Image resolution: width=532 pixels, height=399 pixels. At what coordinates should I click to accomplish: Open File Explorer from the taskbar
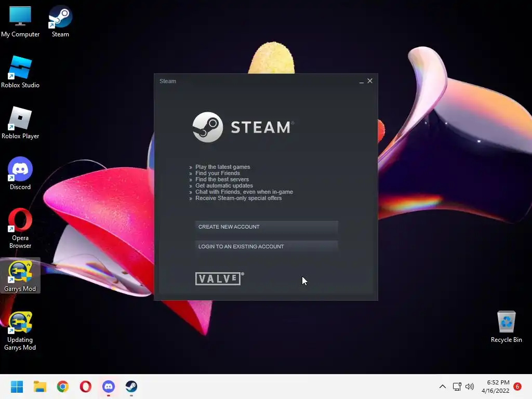click(x=39, y=387)
